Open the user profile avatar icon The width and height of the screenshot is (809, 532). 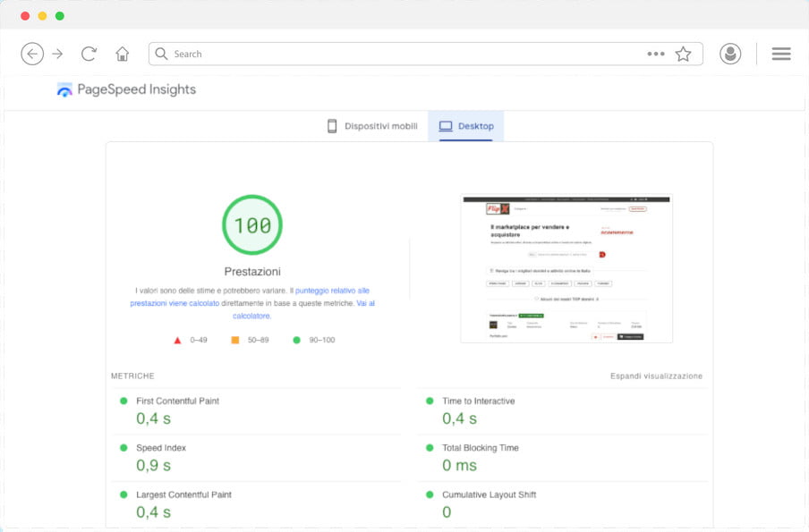pyautogui.click(x=730, y=54)
